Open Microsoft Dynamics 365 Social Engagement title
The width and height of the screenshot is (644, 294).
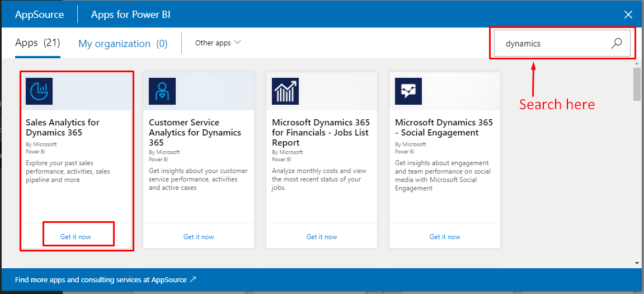444,128
